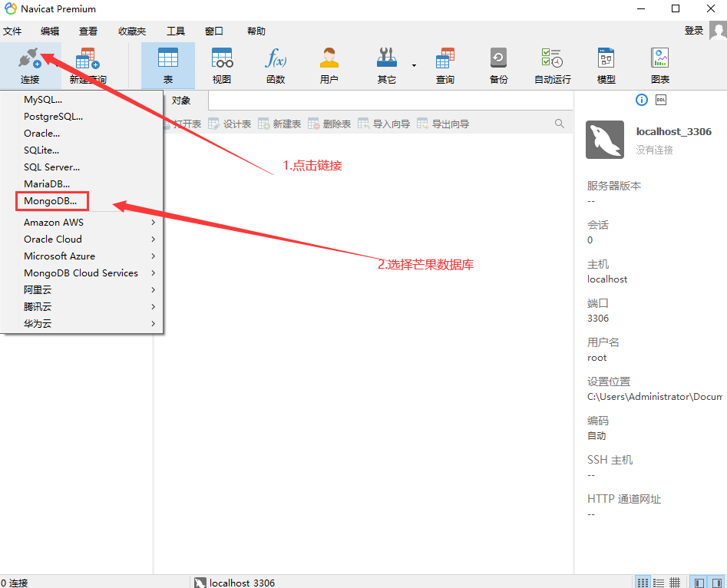Select the 表 (Tables) toolbar icon
Image resolution: width=727 pixels, height=588 pixels.
coord(167,63)
